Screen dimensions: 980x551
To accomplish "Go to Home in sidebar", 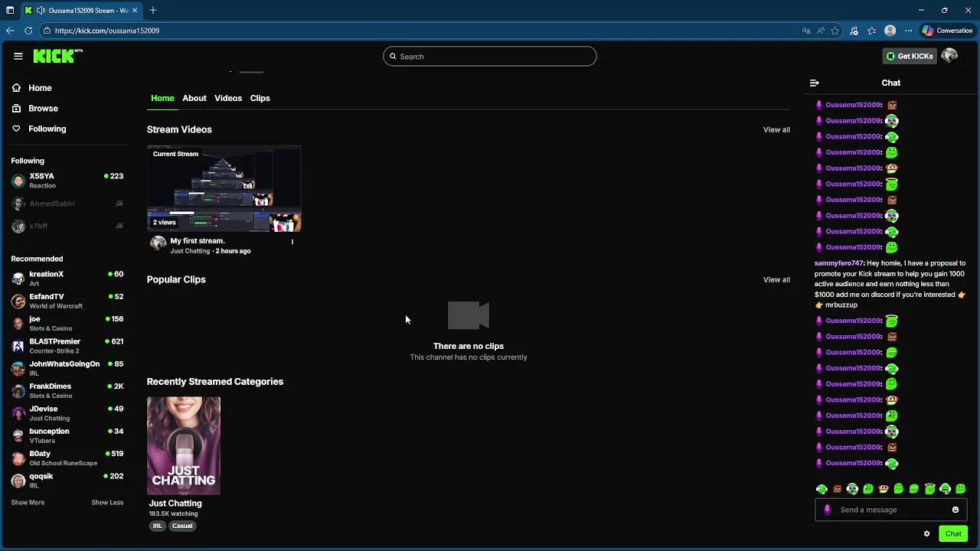I will (40, 88).
